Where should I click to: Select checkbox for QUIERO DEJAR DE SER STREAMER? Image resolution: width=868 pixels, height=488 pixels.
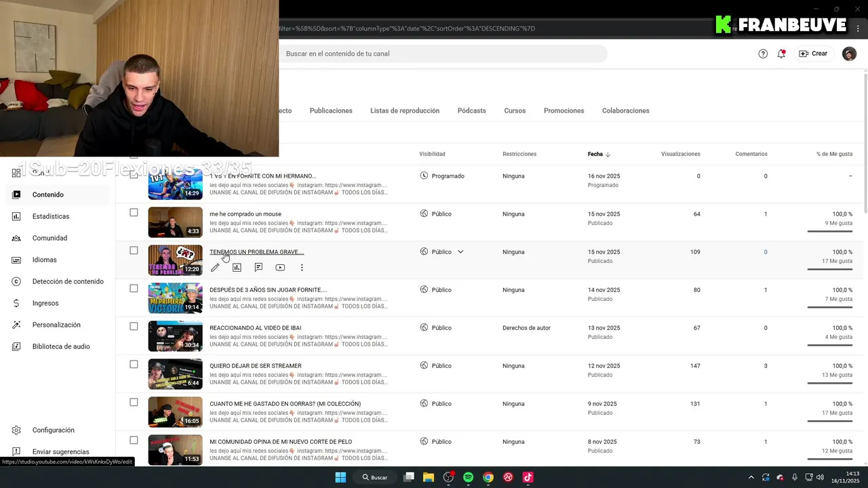(134, 365)
